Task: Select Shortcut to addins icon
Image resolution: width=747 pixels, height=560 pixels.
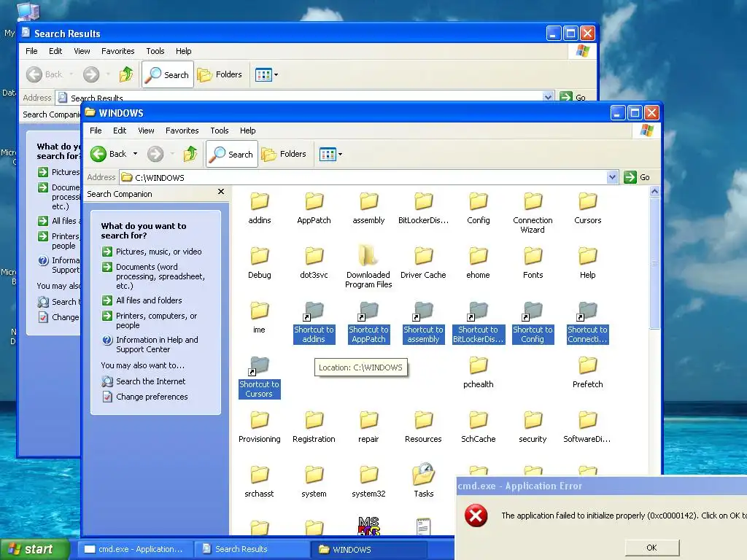Action: pos(314,311)
